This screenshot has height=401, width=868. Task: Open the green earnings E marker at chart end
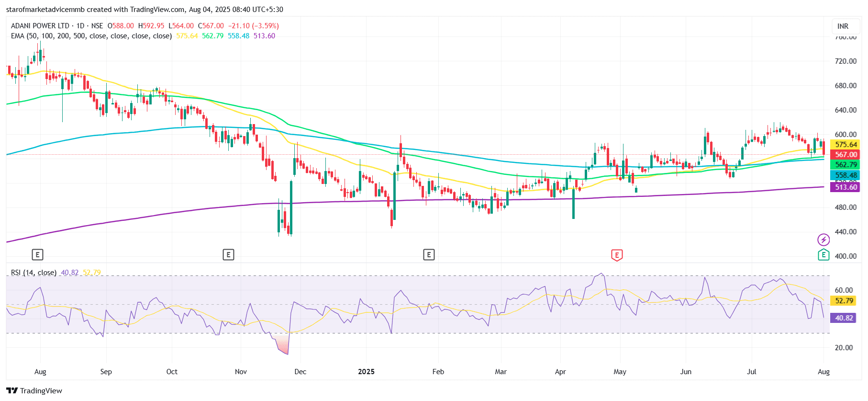coord(823,255)
